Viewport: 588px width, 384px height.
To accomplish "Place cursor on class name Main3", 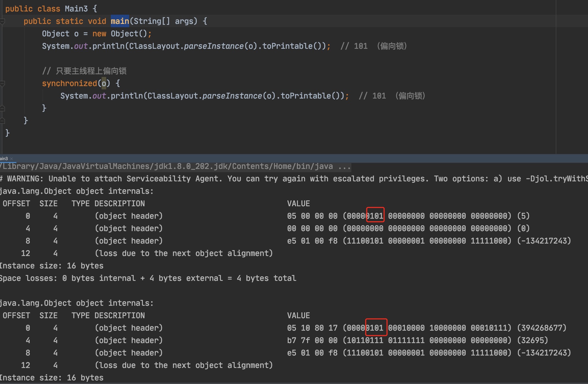I will click(x=76, y=9).
